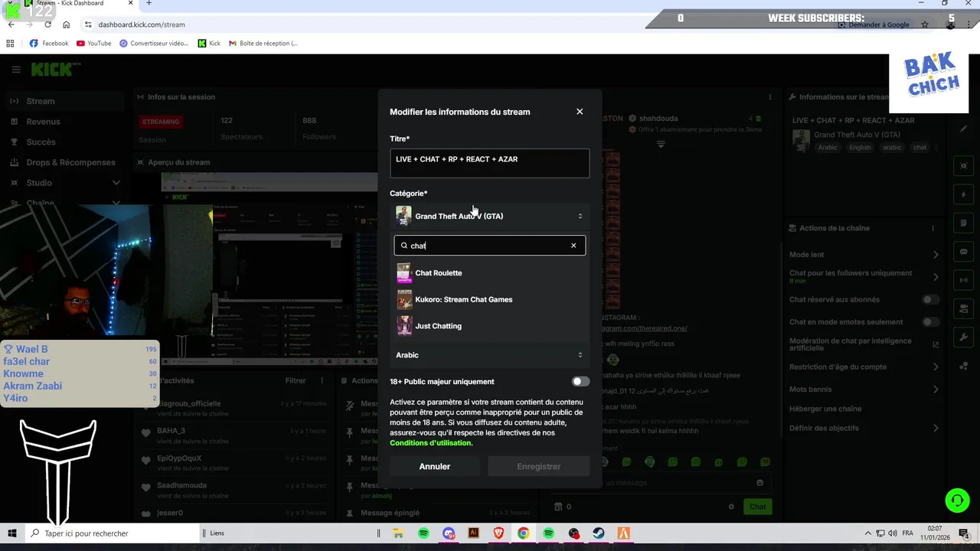Open Adobe Illustrator from the taskbar
Image resolution: width=980 pixels, height=551 pixels.
473,533
